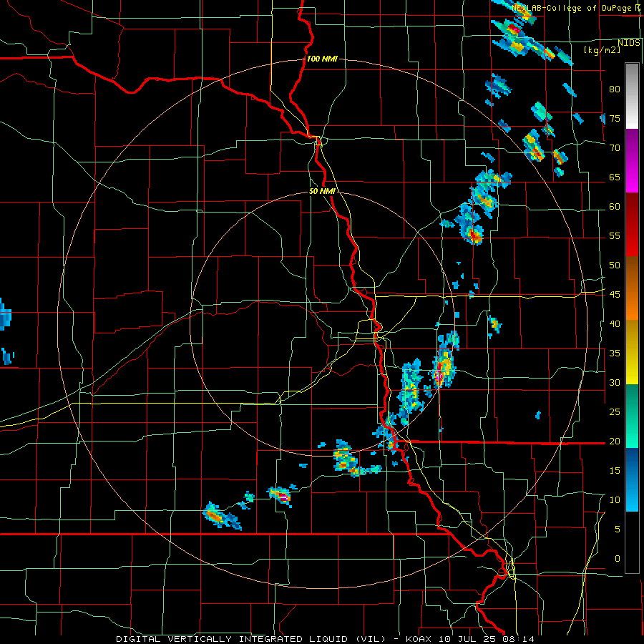Click the KOAX station identifier in caption
This screenshot has width=644, height=644.
pyautogui.click(x=419, y=639)
